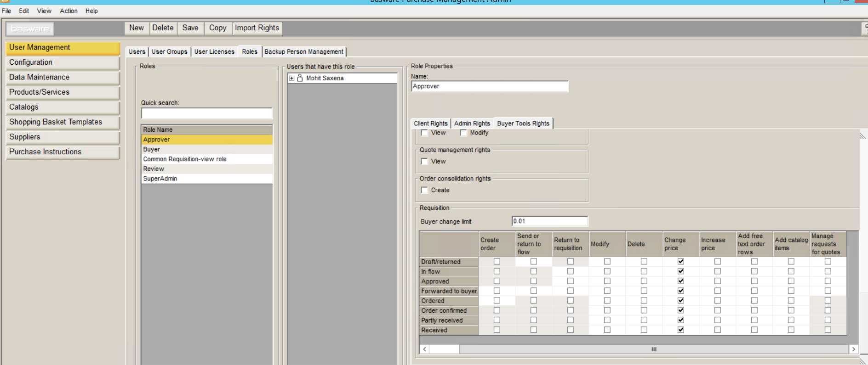This screenshot has width=868, height=365.
Task: Select the Roles tab
Action: pyautogui.click(x=250, y=52)
